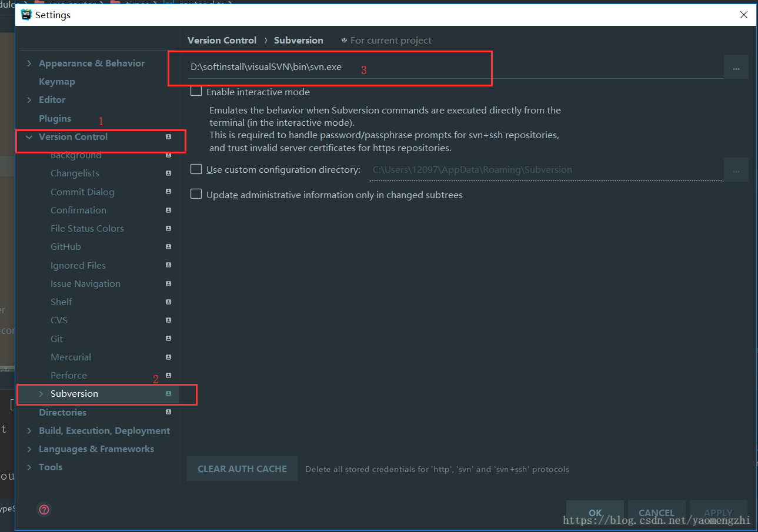Image resolution: width=758 pixels, height=532 pixels.
Task: Expand the Subversion subtree arrow
Action: click(41, 394)
